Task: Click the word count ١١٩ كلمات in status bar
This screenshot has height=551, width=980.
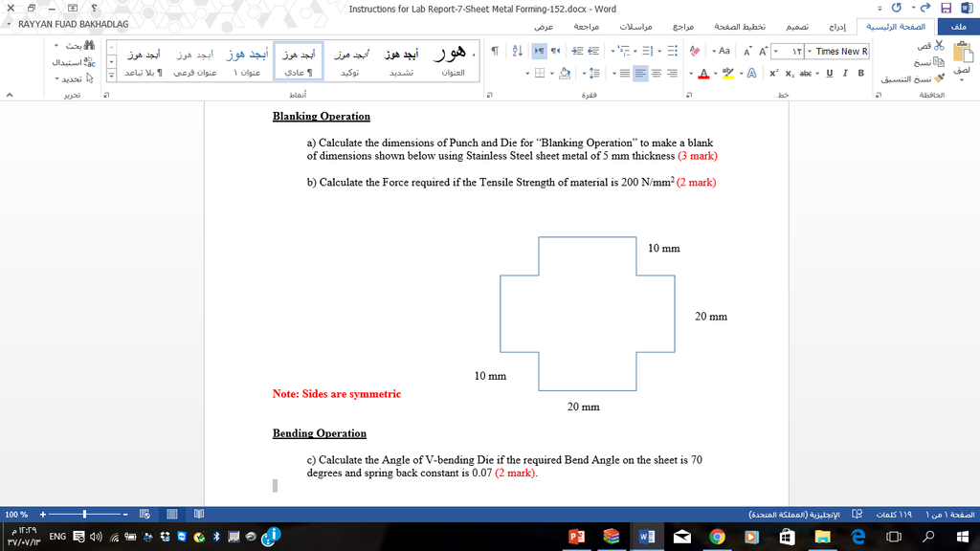Action: click(893, 515)
